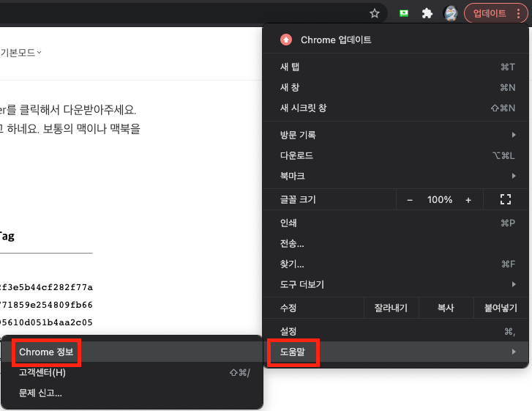
Task: Open a new window via 새 창
Action: click(395, 87)
